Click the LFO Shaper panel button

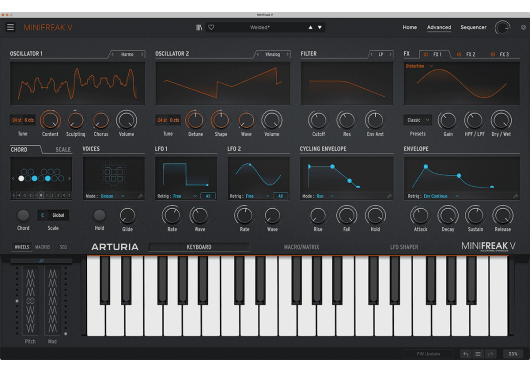(404, 247)
